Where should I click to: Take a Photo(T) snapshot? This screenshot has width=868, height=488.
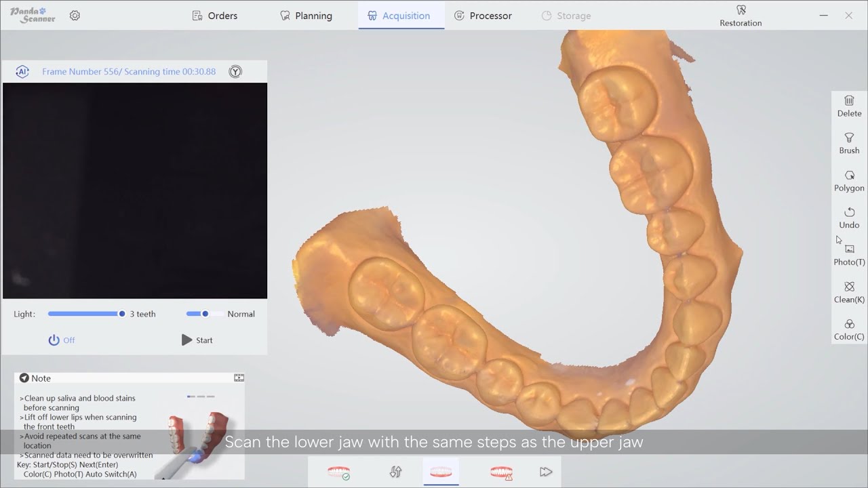pos(849,255)
